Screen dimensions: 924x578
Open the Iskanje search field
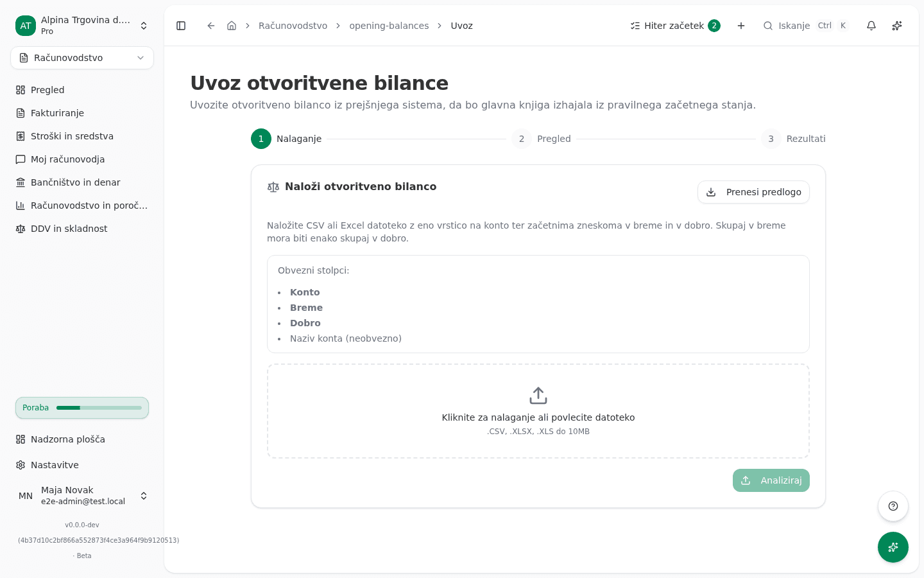coord(806,26)
